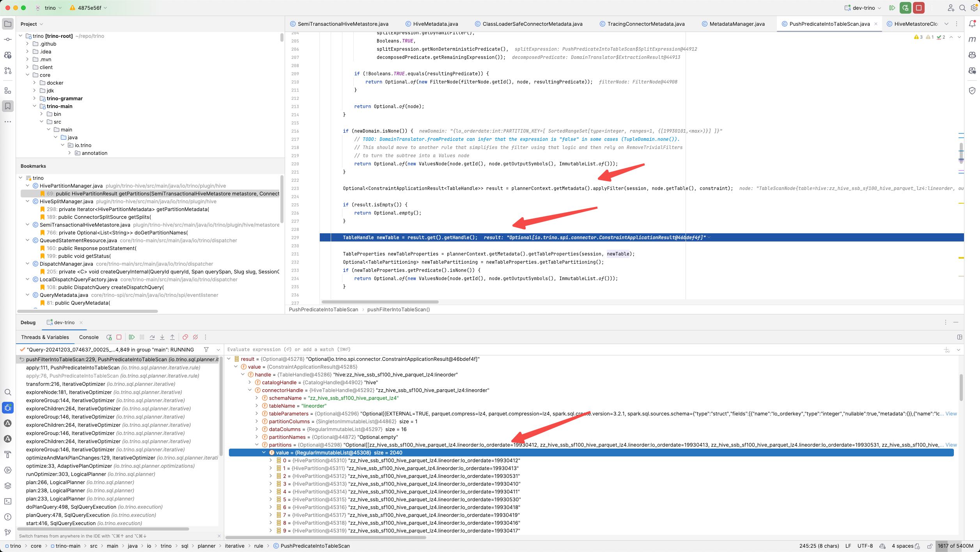
Task: Stop dev-trino with the debug panel stop icon
Action: coord(119,337)
